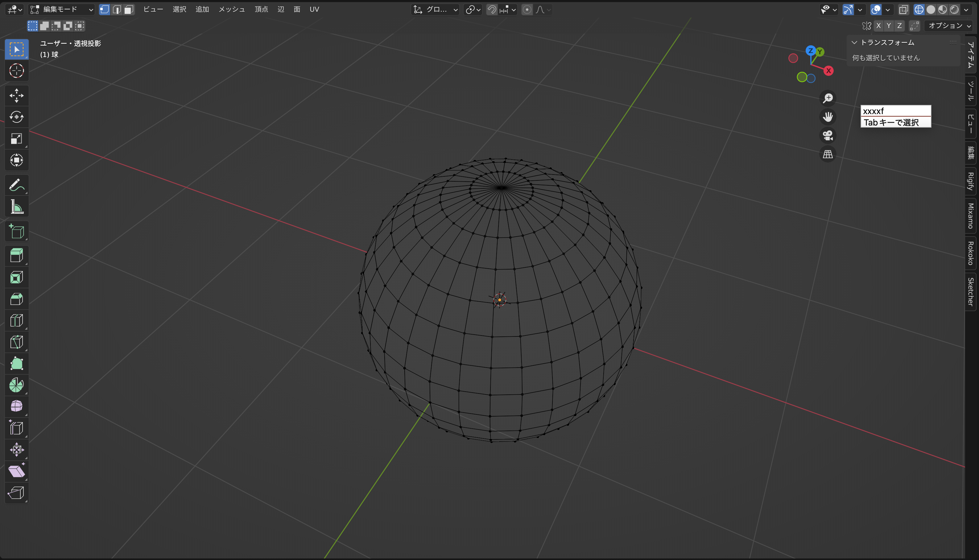Toggle proportional editing
Image resolution: width=979 pixels, height=560 pixels.
pos(527,10)
